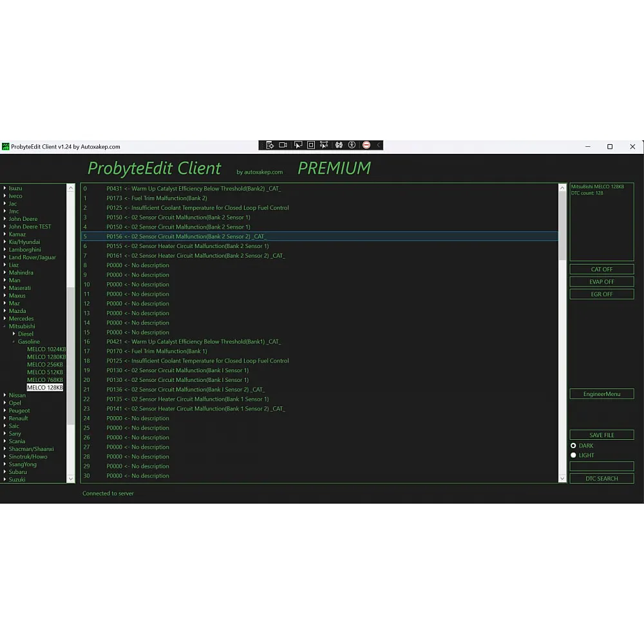
Task: Select MELCO 512KB tree item
Action: point(45,372)
